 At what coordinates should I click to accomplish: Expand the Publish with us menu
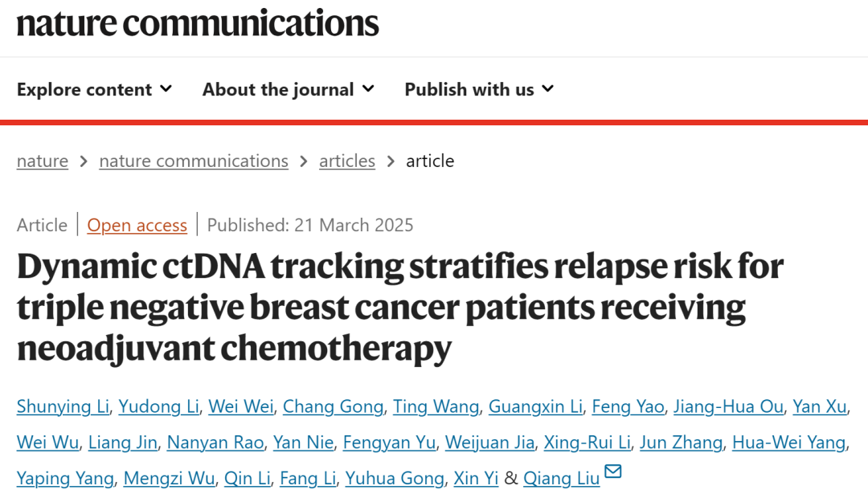pos(480,89)
